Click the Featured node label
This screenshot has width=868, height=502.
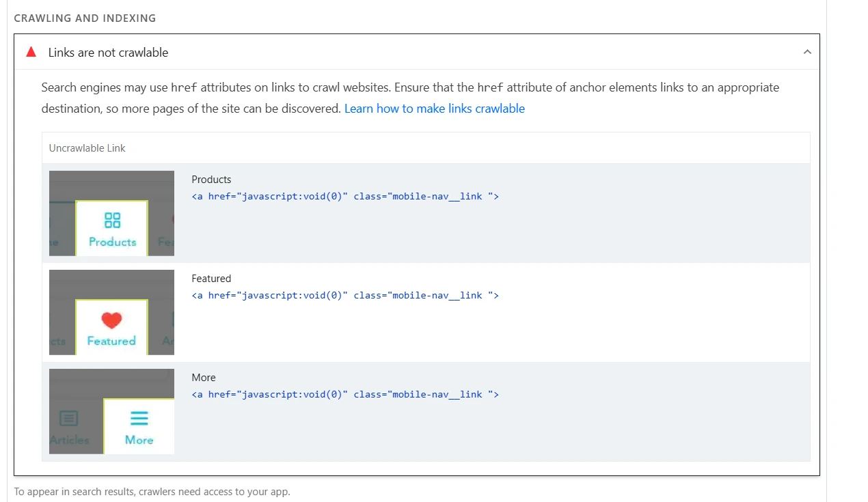(211, 279)
